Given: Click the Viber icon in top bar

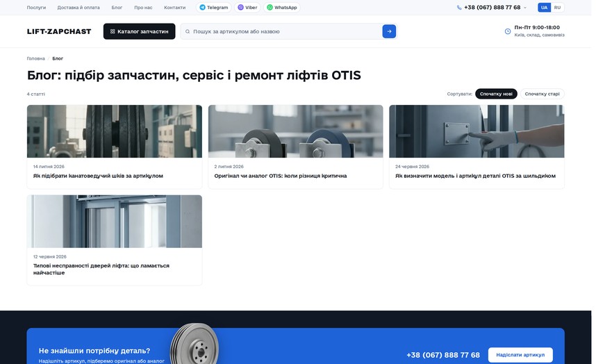Looking at the screenshot, I should pos(240,8).
